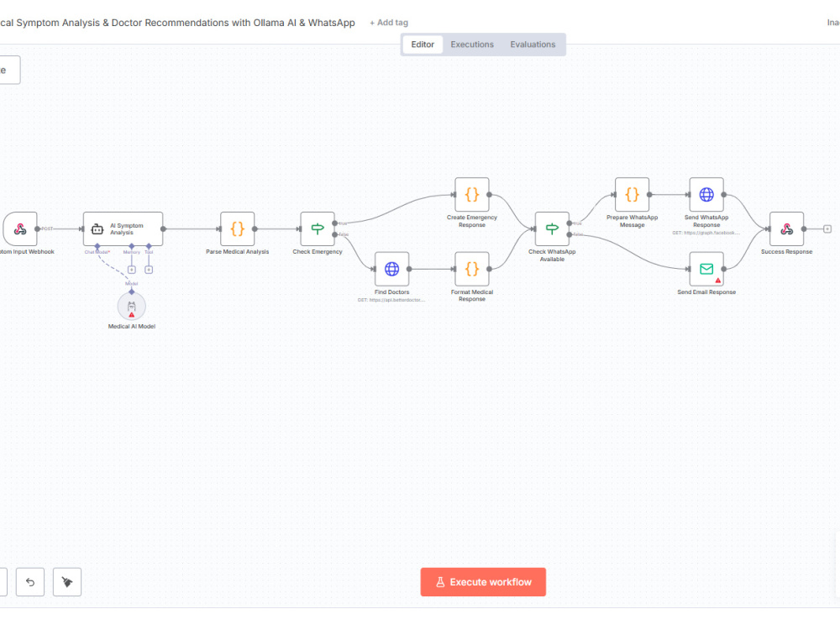Open the Evaluations tab

point(533,45)
